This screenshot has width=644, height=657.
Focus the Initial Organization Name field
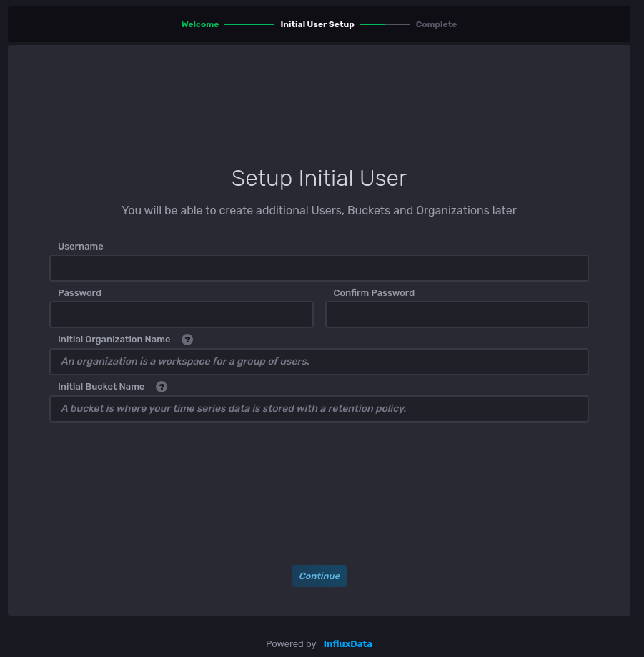click(x=319, y=362)
